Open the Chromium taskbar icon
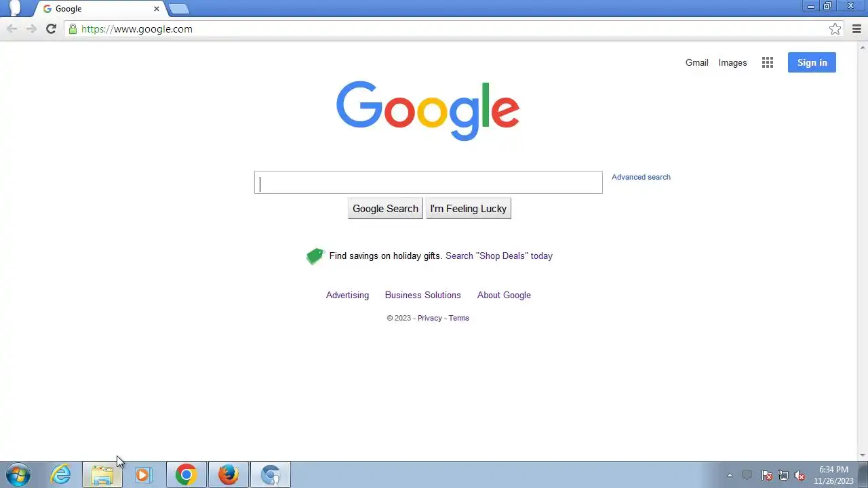This screenshot has width=868, height=488. tap(270, 475)
